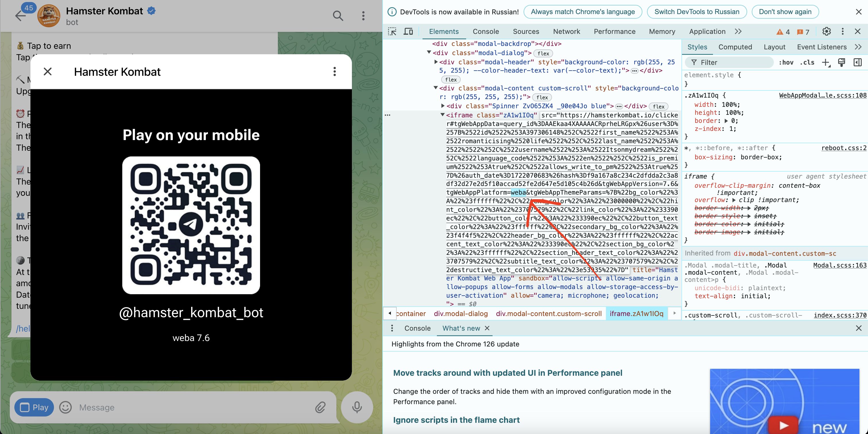Click the close button on Hamster Kombat modal
868x434 pixels.
tap(48, 71)
